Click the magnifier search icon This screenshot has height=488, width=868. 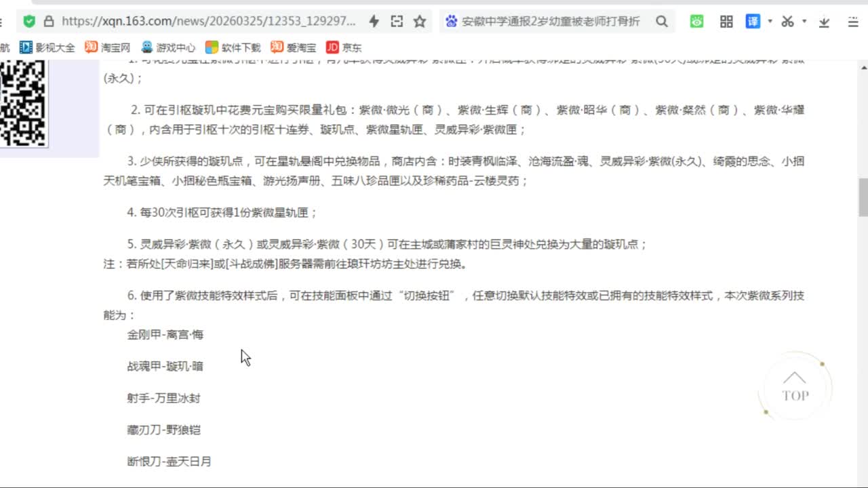pyautogui.click(x=662, y=22)
